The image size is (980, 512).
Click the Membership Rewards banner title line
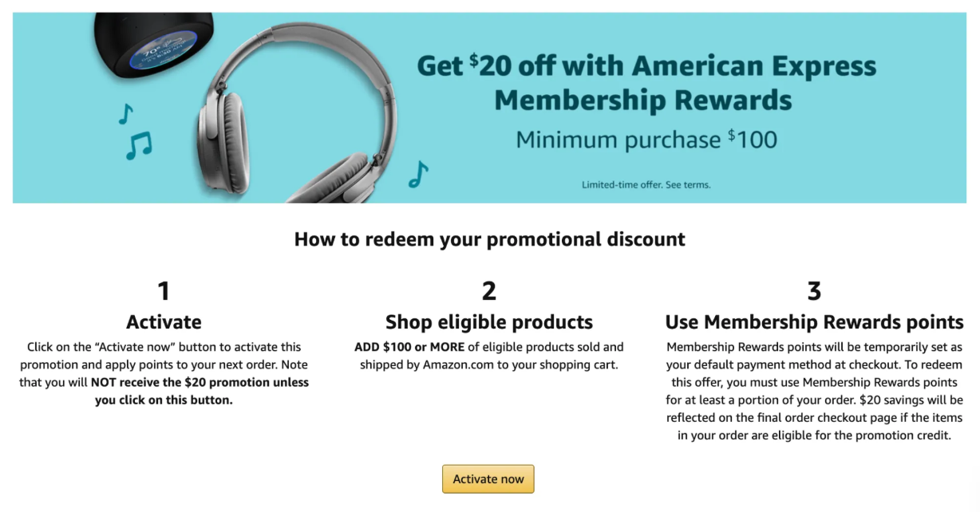tap(643, 100)
